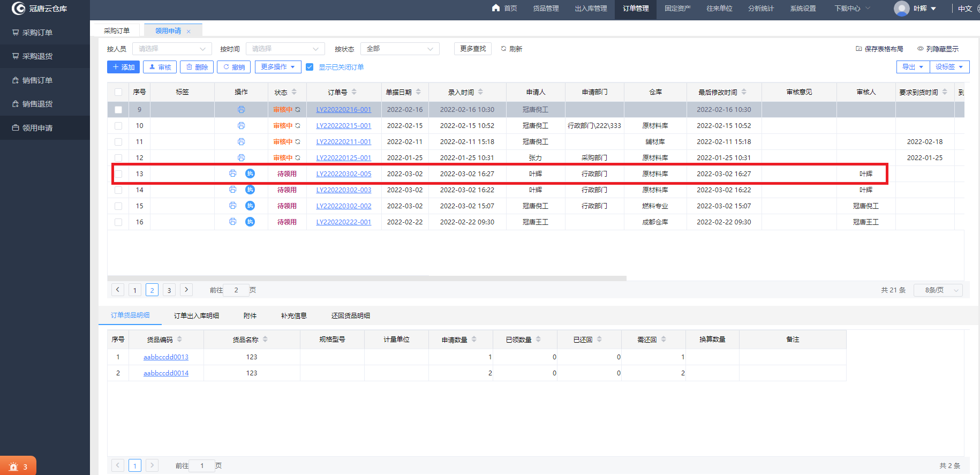The image size is (980, 475).
Task: Switch to the 采购订单 tab
Action: [117, 31]
